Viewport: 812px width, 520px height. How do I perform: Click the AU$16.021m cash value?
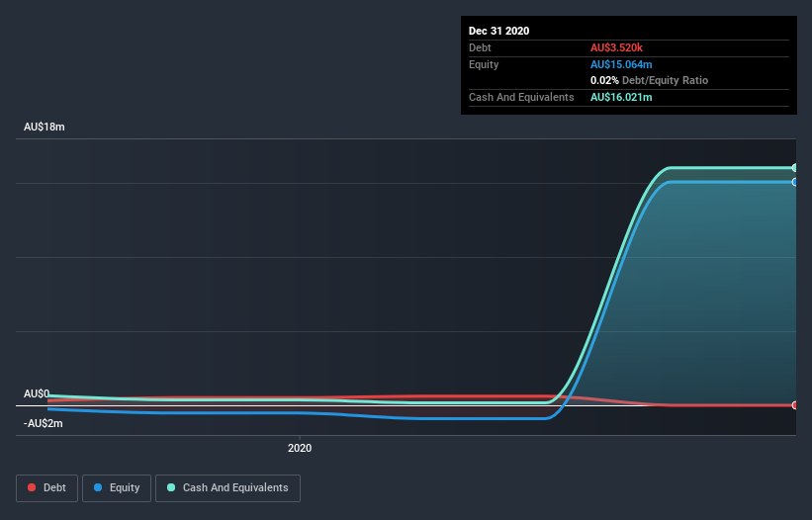coord(621,97)
